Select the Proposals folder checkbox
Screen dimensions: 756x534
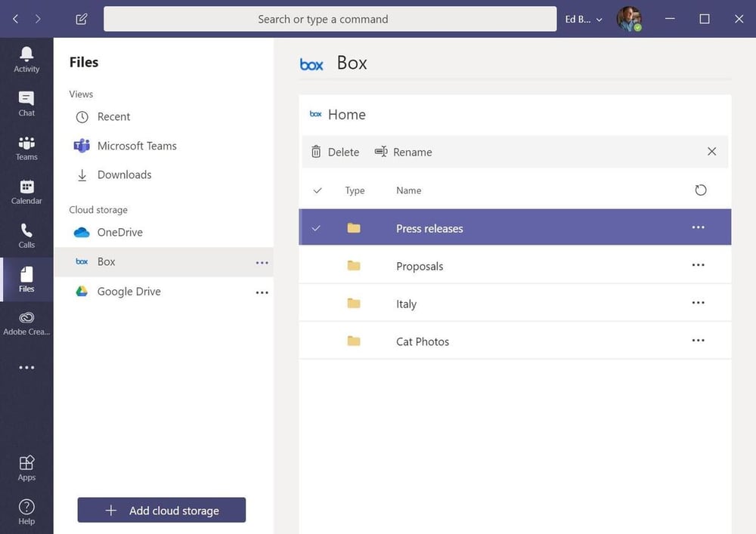click(317, 265)
